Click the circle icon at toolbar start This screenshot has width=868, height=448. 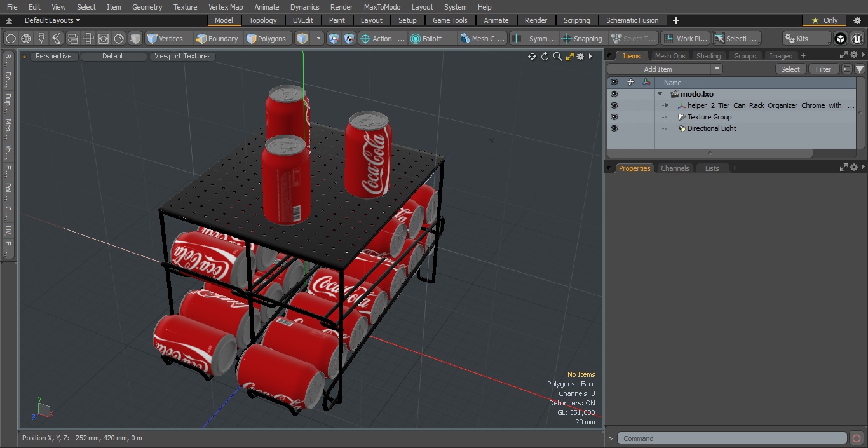click(x=11, y=39)
